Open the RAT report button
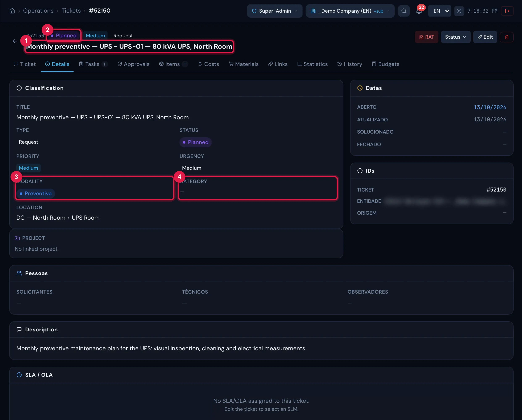 tap(426, 37)
